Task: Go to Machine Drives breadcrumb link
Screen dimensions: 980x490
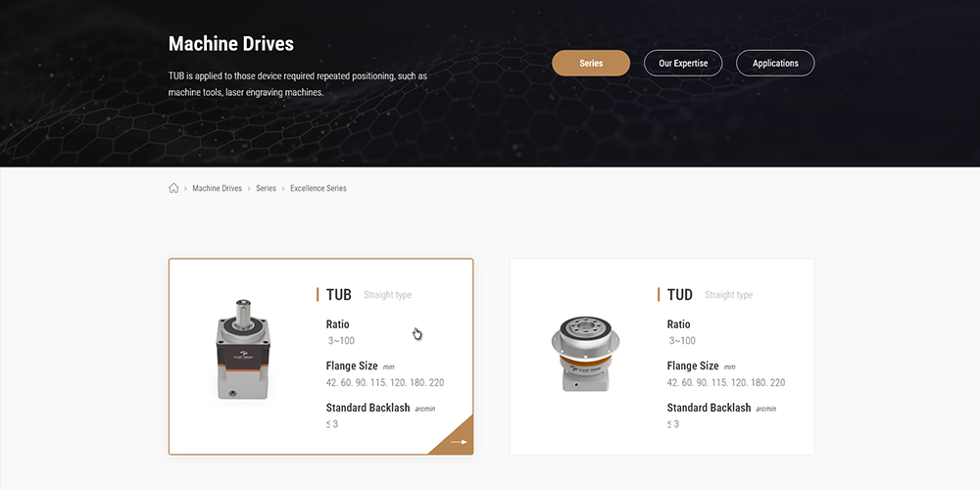Action: [217, 188]
